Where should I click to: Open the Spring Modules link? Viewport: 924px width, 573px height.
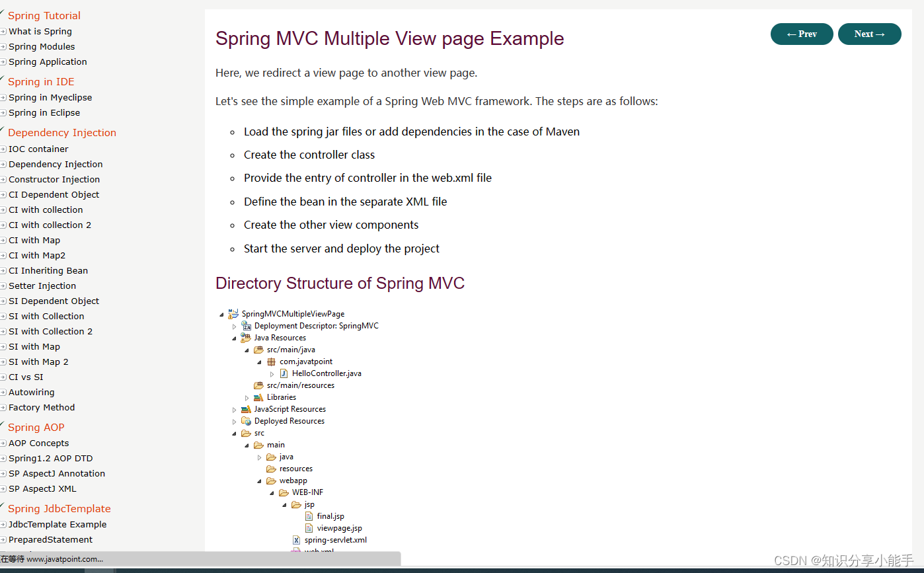(42, 46)
